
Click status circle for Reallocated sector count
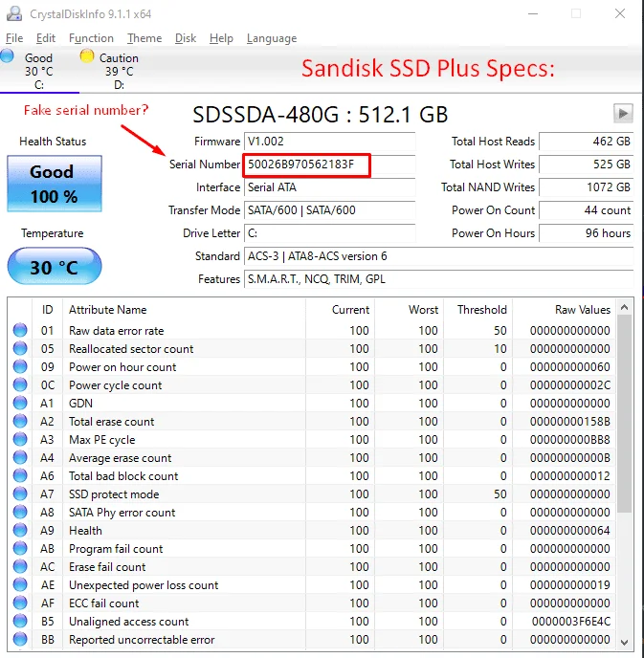point(20,348)
